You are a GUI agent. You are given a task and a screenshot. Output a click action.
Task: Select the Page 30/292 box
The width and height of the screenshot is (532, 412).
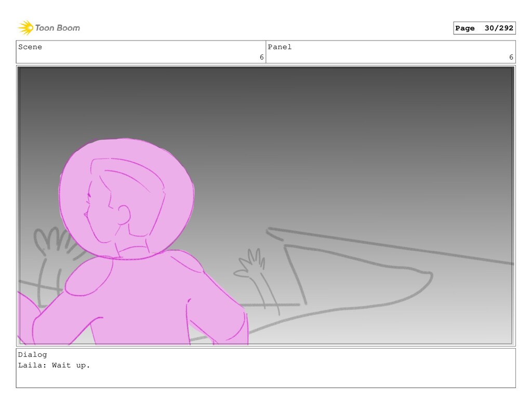pos(484,28)
